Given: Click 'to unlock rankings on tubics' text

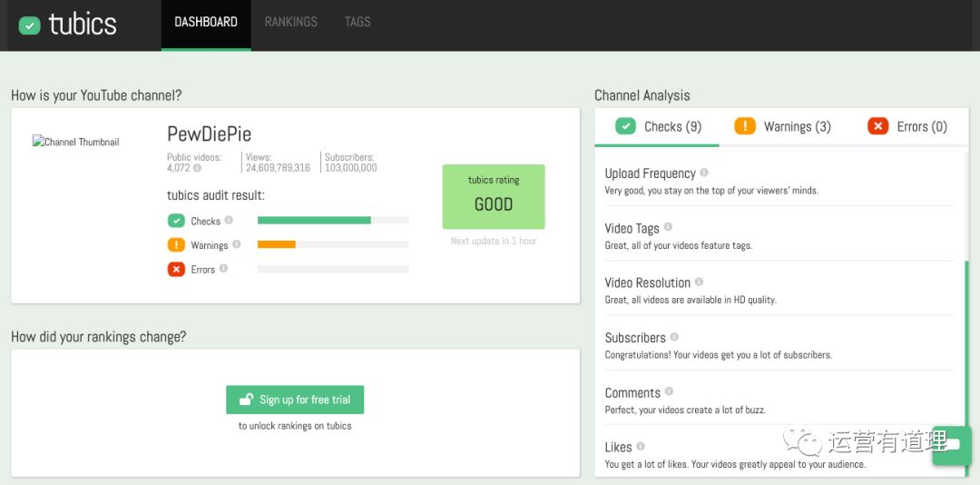Looking at the screenshot, I should (x=295, y=426).
